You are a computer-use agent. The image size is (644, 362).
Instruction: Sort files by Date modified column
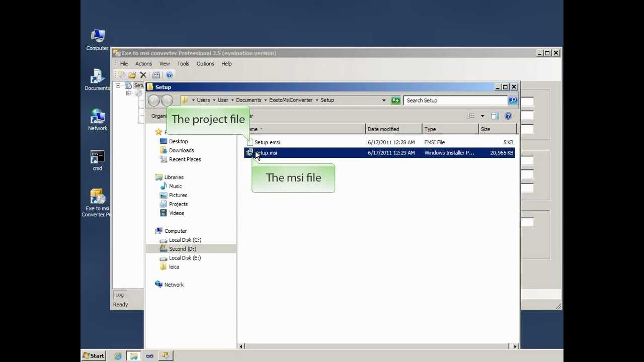click(394, 129)
